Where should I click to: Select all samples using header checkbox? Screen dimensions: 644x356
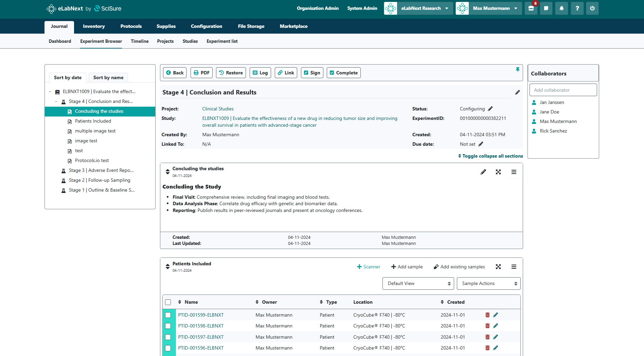click(168, 302)
